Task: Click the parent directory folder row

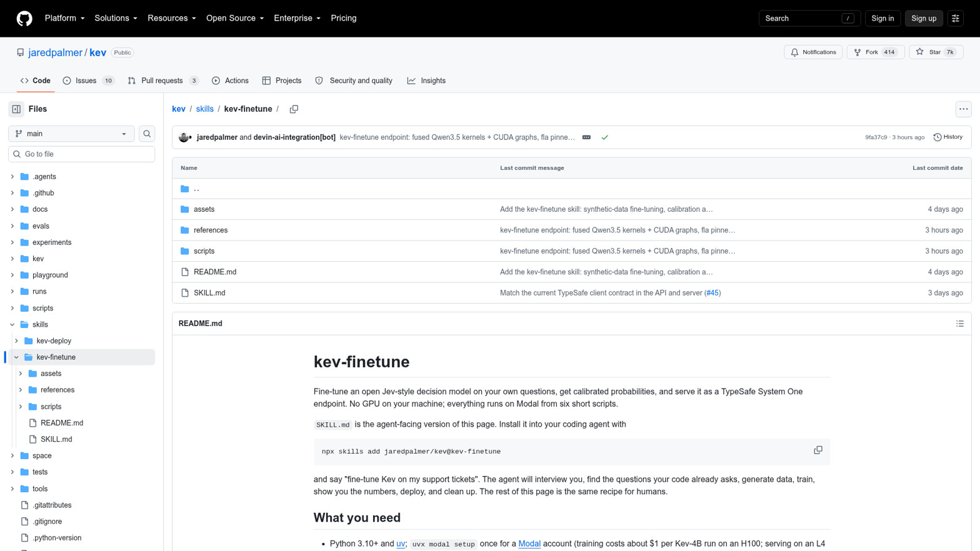Action: coord(571,189)
